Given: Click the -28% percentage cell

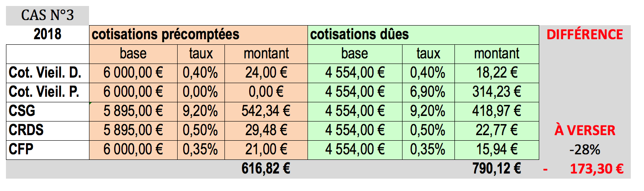Looking at the screenshot, I should tap(584, 150).
